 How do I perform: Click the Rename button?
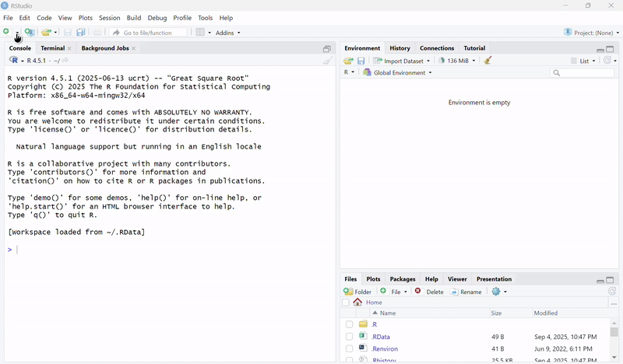click(466, 292)
